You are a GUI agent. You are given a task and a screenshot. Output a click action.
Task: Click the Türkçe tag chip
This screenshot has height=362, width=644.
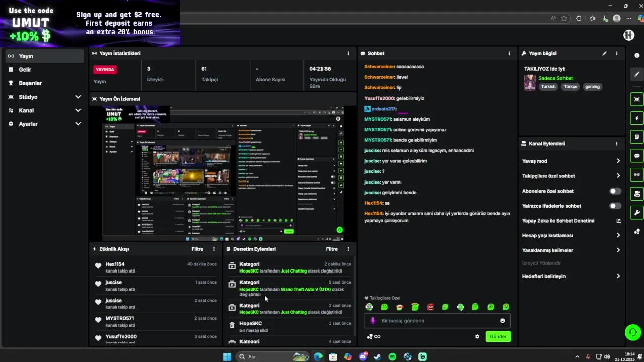point(571,87)
